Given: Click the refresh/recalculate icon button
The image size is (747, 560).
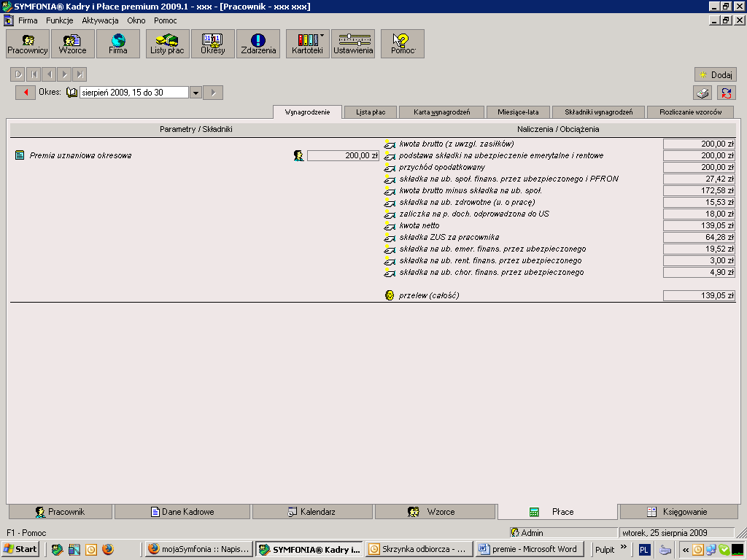Looking at the screenshot, I should tap(726, 93).
